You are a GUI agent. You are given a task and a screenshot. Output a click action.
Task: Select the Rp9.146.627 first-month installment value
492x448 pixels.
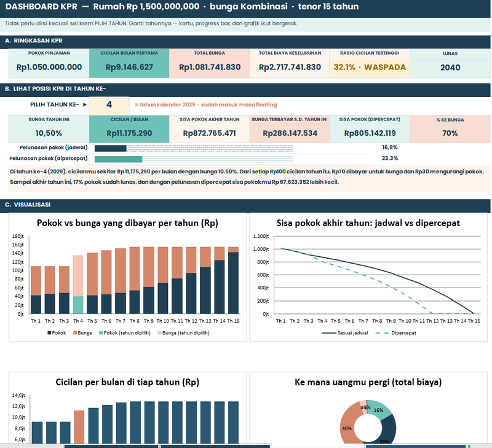tap(129, 67)
